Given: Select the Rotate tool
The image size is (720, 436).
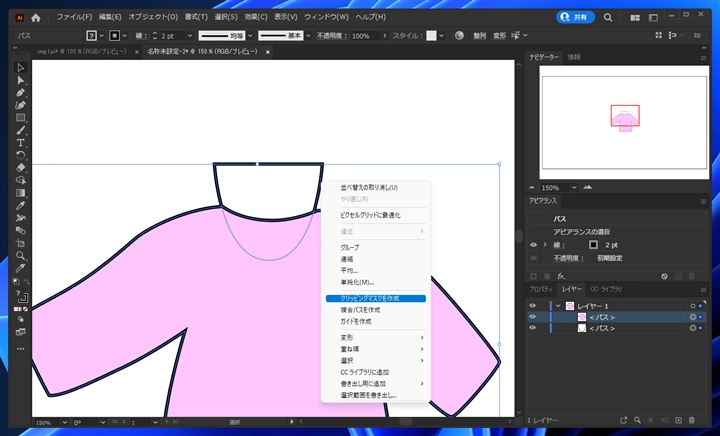Looking at the screenshot, I should [21, 155].
